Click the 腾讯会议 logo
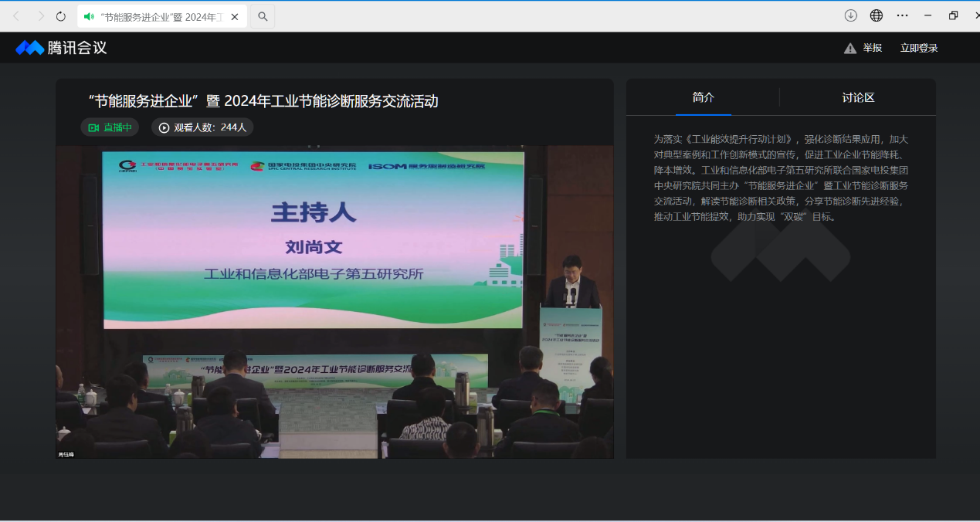This screenshot has width=980, height=522. 61,48
